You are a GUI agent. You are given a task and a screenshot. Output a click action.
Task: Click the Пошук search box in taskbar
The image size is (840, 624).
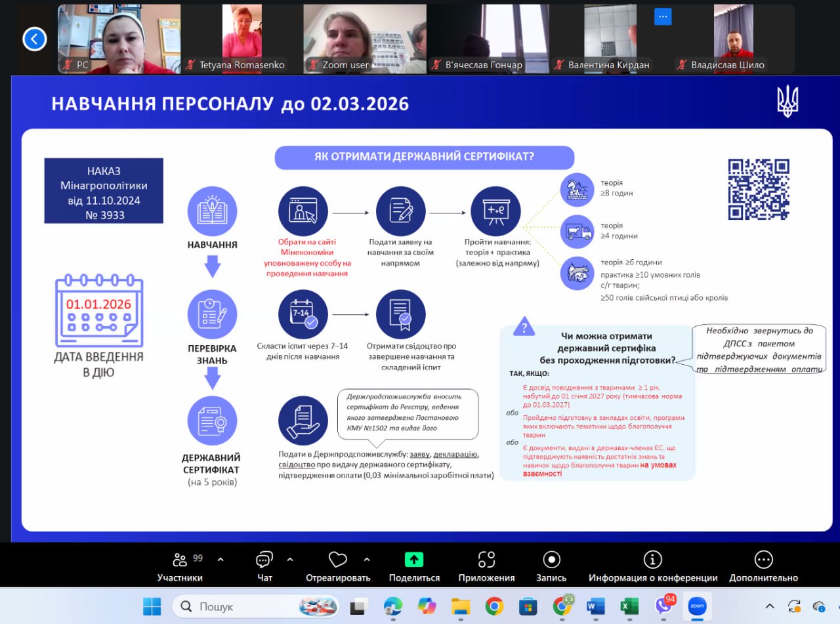pyautogui.click(x=256, y=606)
